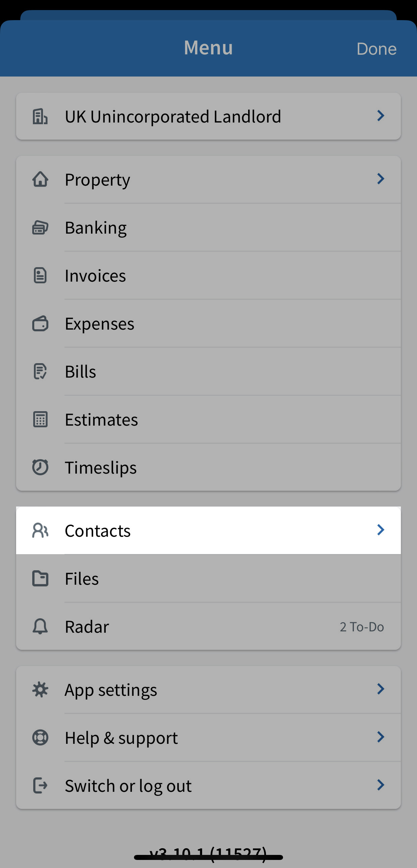Tap the Estimates calculator icon

tap(40, 420)
